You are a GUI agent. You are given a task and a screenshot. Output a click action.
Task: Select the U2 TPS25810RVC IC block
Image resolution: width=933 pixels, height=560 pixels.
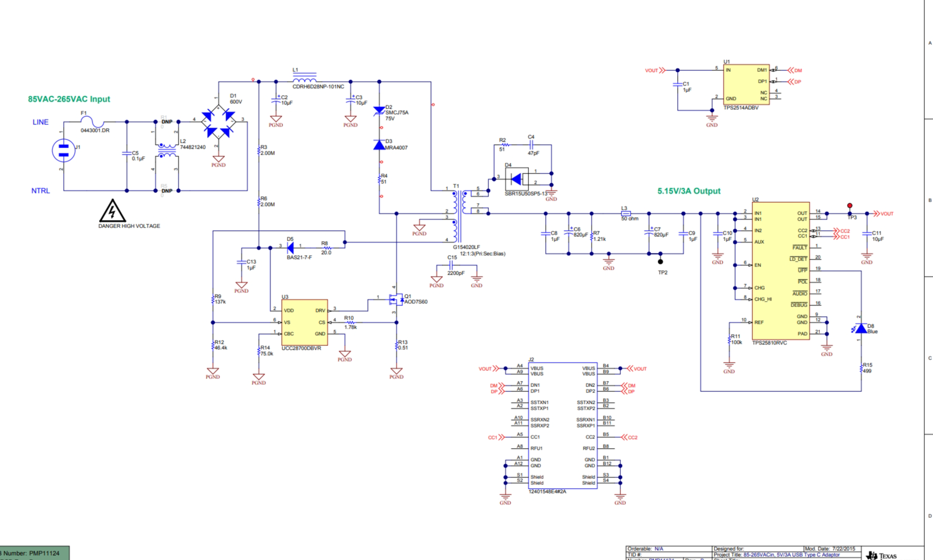780,271
